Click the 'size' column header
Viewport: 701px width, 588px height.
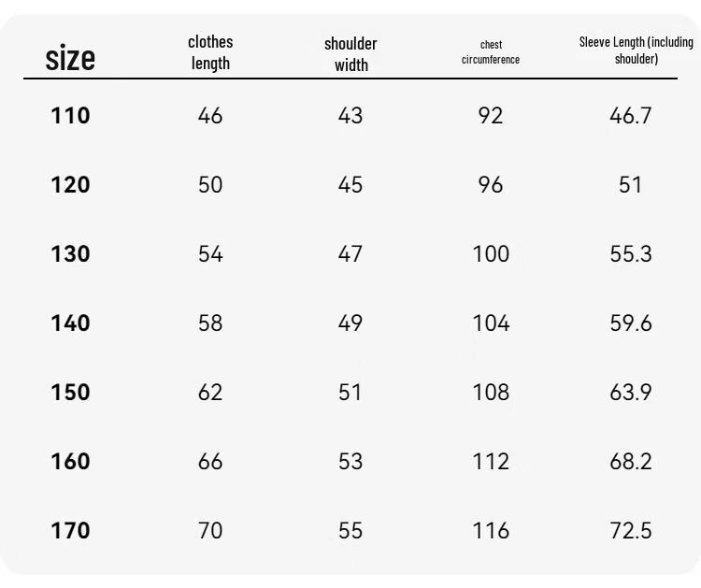[x=70, y=58]
